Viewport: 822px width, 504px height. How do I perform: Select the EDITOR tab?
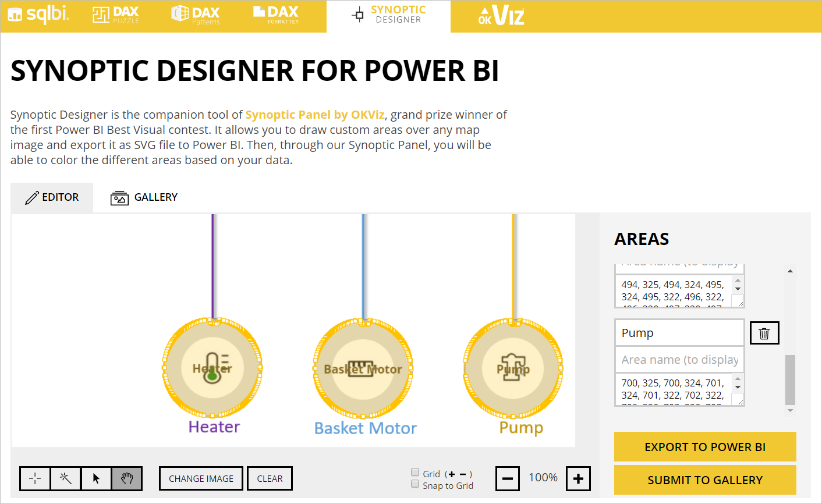click(x=52, y=197)
